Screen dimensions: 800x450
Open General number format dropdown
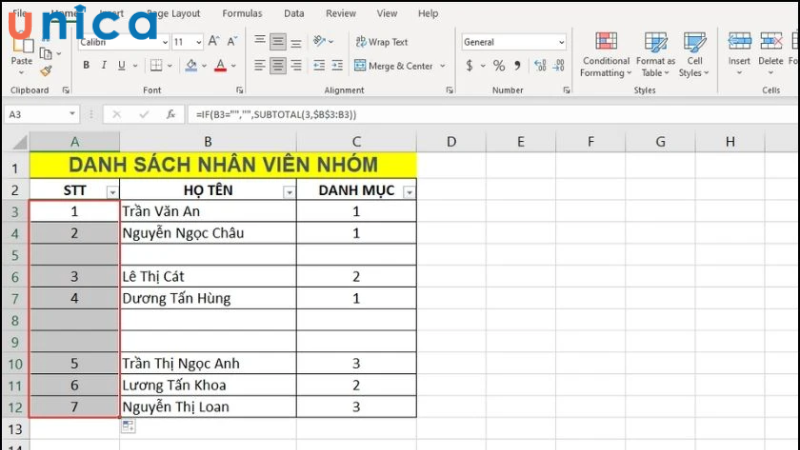point(561,42)
